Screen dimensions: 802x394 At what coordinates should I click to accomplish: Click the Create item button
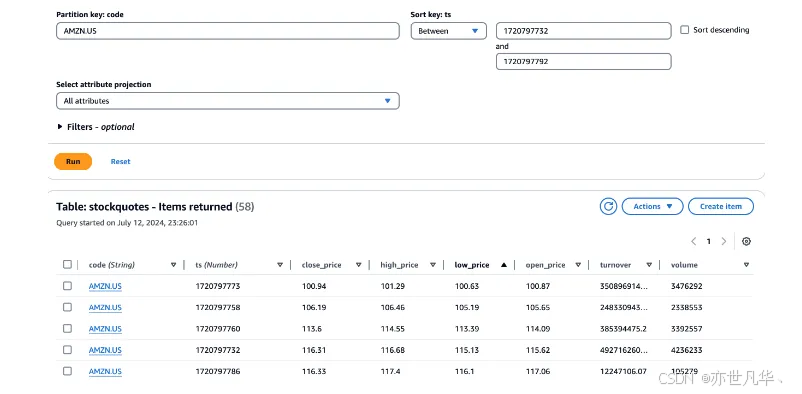click(721, 207)
